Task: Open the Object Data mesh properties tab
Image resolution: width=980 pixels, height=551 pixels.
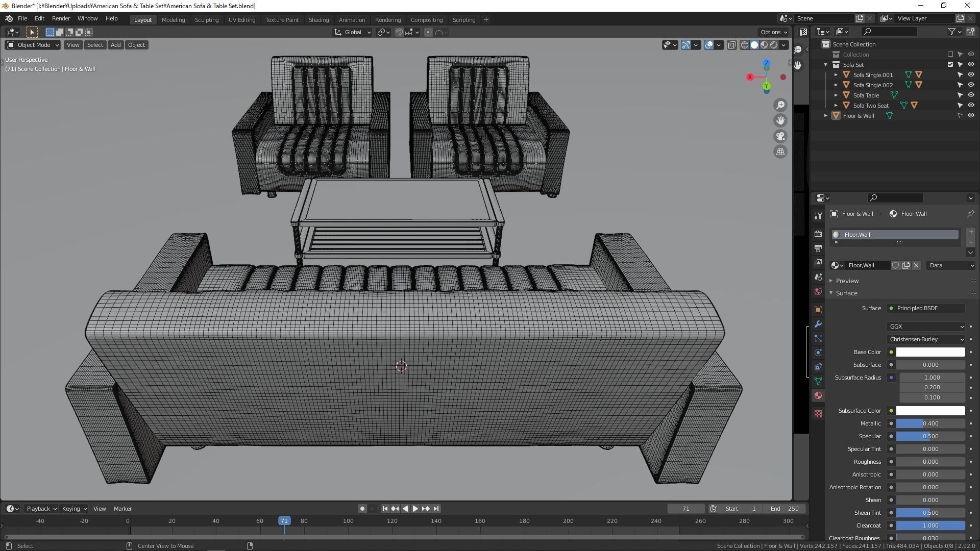Action: (x=818, y=381)
